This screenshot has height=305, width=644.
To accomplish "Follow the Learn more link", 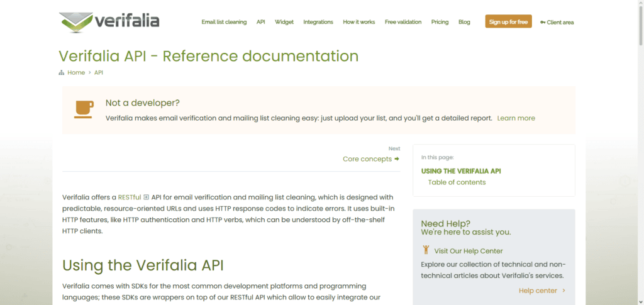I will 516,118.
